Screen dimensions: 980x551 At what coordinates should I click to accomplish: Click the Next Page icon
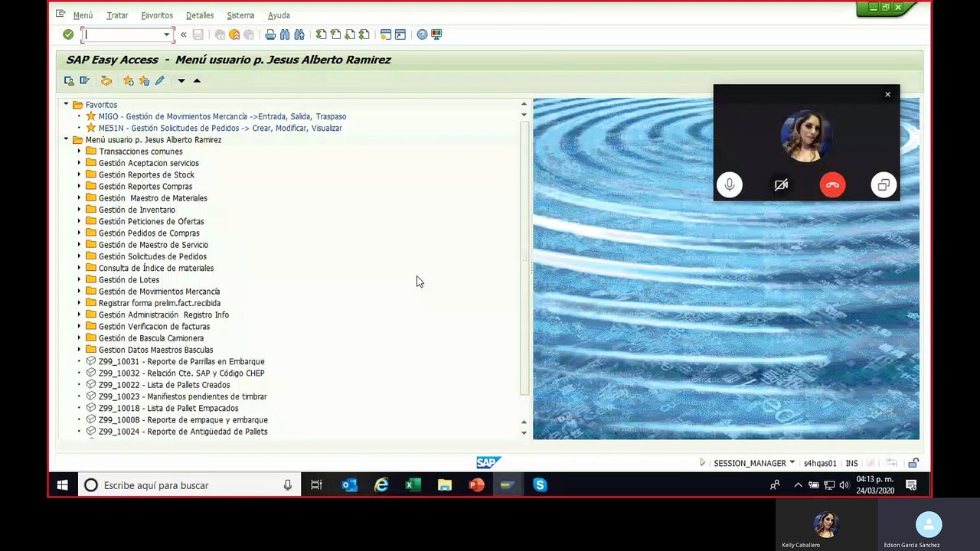click(x=350, y=34)
